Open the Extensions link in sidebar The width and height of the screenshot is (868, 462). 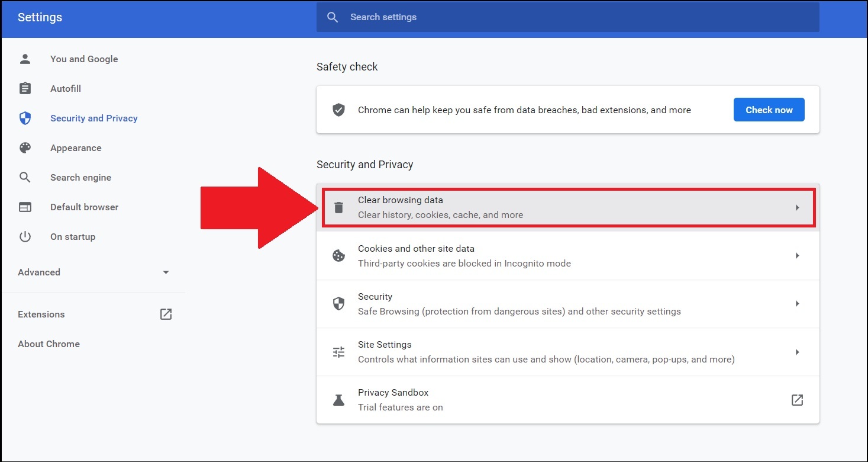coord(41,314)
